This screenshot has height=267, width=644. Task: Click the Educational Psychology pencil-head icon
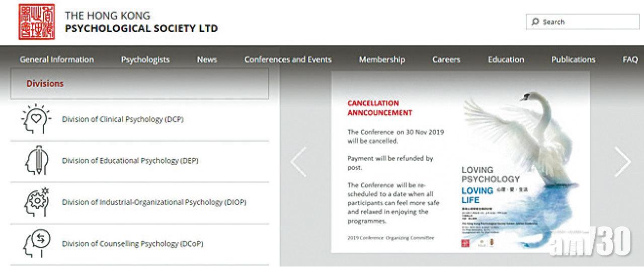click(36, 161)
